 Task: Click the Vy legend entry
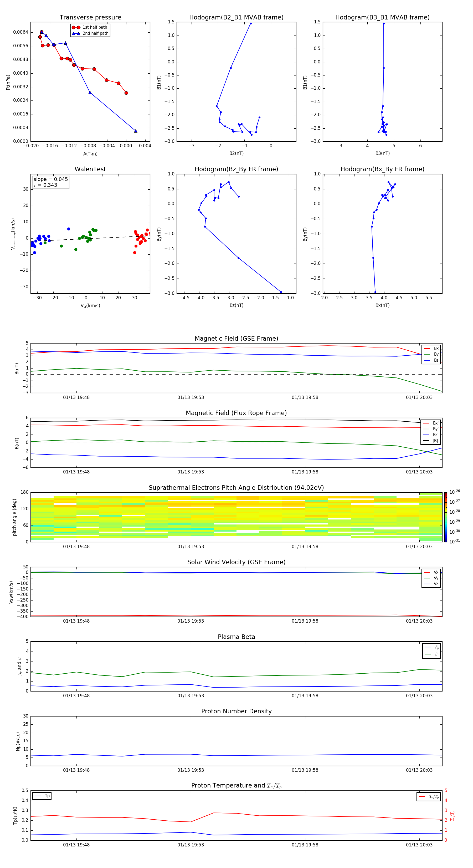point(431,578)
